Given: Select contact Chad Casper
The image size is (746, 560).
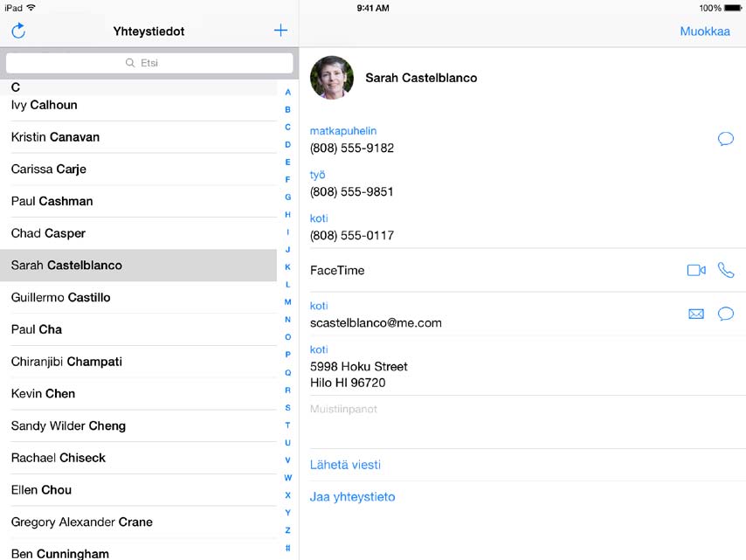Looking at the screenshot, I should click(138, 233).
